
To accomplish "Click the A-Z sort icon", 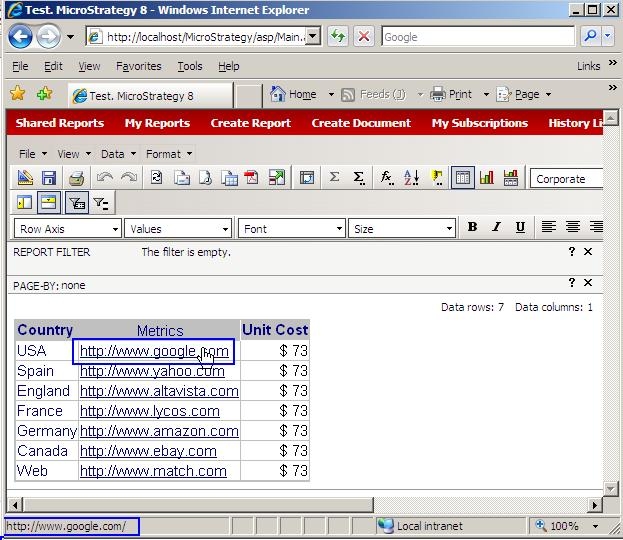I will point(411,178).
